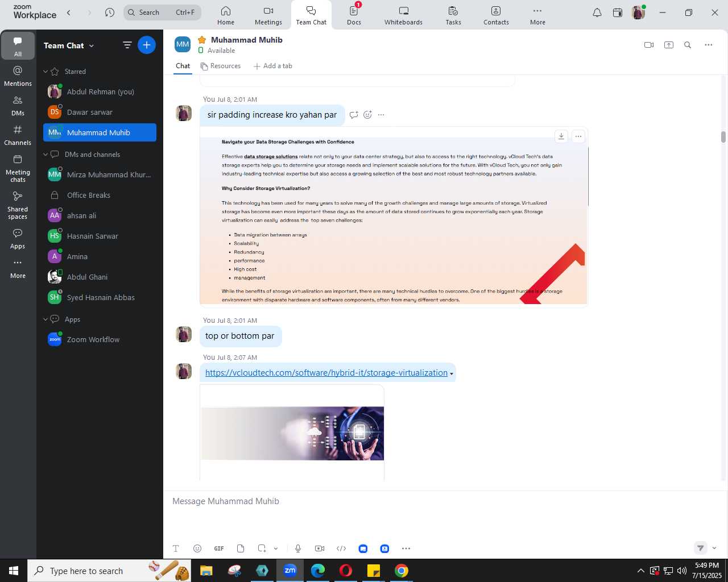Collapse the Starred section
This screenshot has width=728, height=582.
tap(45, 72)
